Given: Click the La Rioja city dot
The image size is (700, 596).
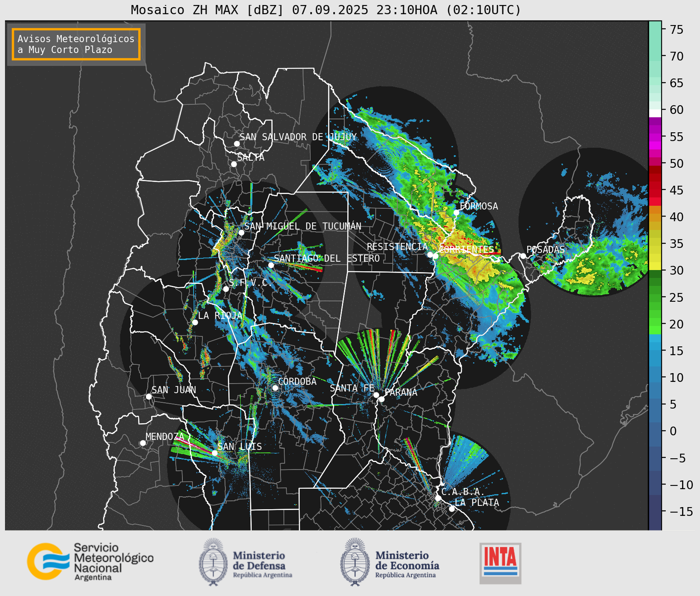Looking at the screenshot, I should (195, 322).
